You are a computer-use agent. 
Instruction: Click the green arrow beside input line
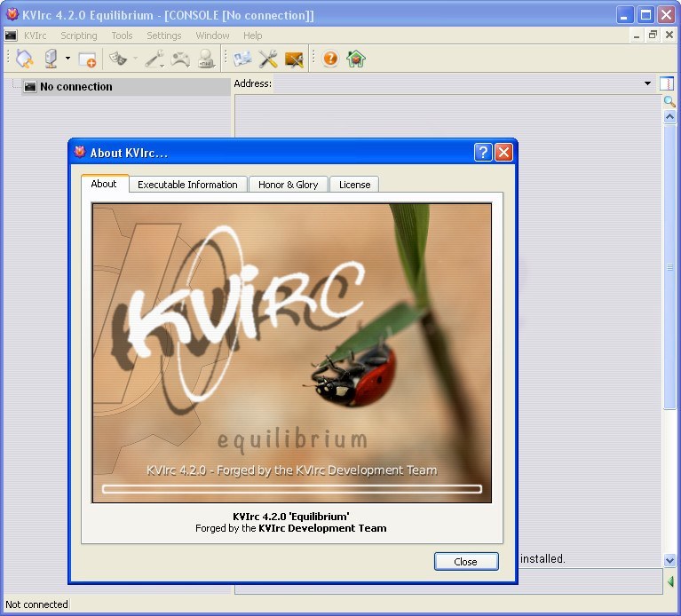click(x=670, y=581)
